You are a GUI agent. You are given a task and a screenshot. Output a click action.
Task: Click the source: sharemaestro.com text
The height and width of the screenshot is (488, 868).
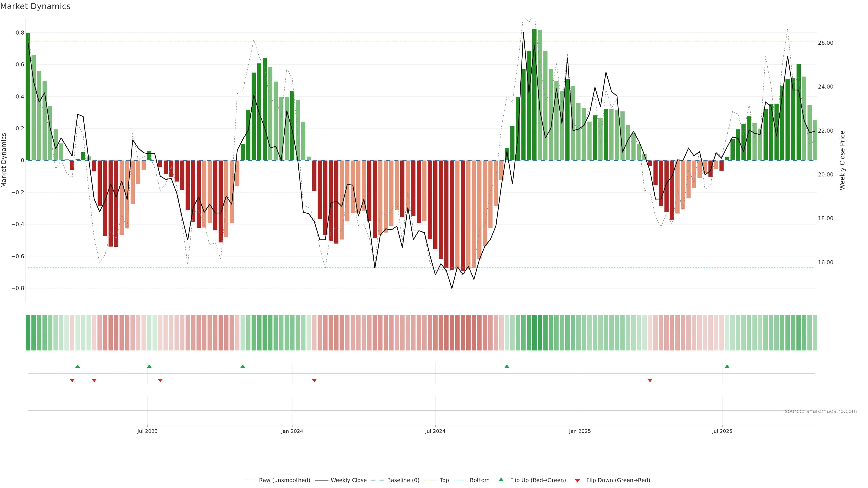pos(821,411)
